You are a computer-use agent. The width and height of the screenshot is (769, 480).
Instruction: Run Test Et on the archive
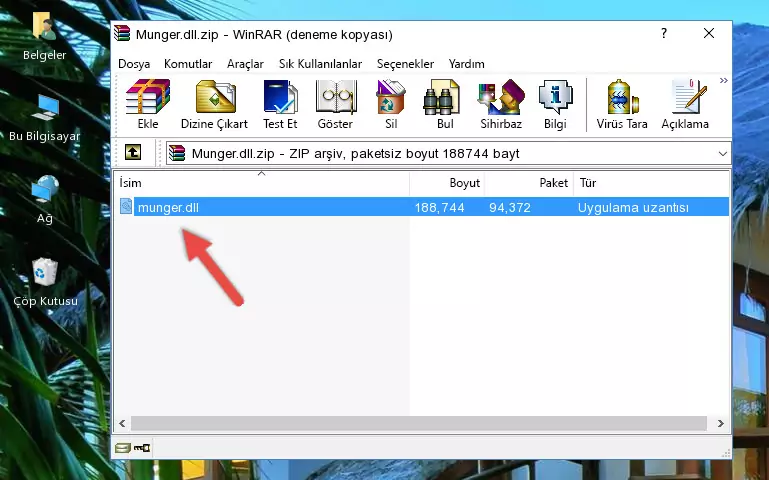point(280,104)
